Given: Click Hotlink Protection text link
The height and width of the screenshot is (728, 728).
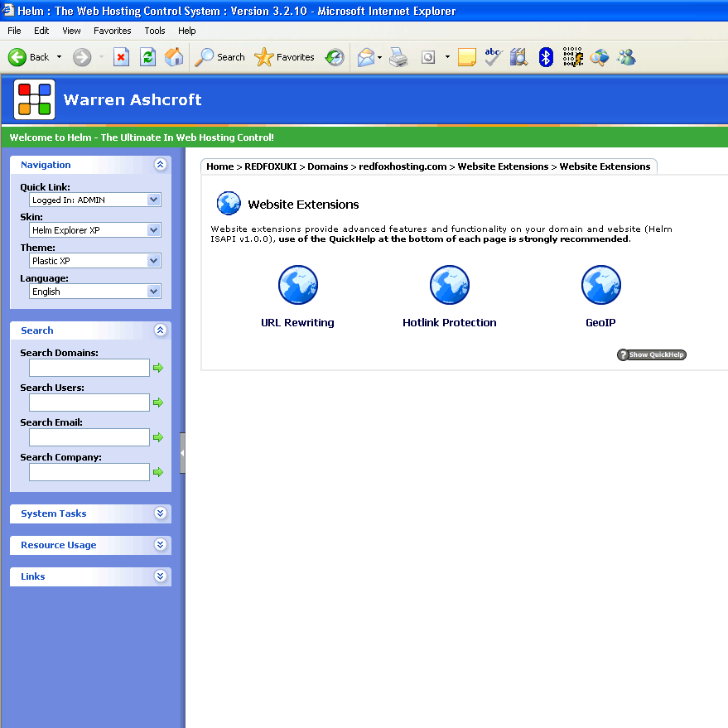Looking at the screenshot, I should [450, 323].
